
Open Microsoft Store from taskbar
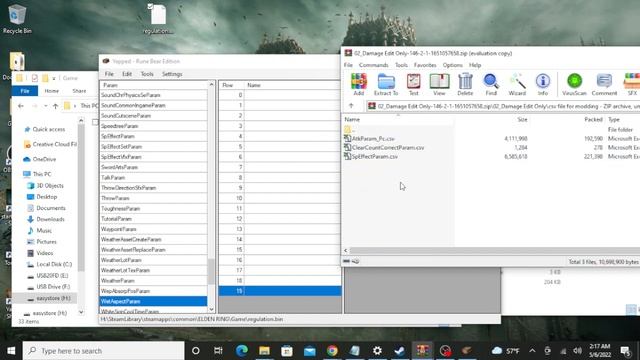coord(287,351)
